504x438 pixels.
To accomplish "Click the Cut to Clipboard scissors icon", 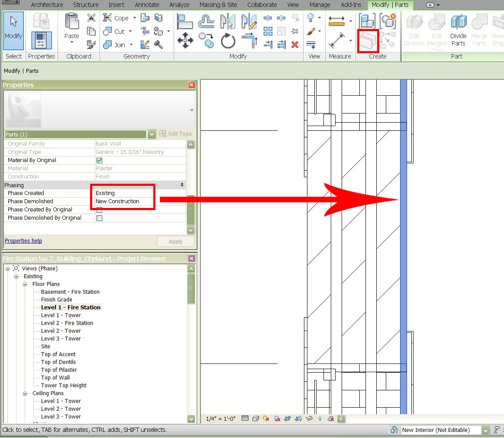I will pyautogui.click(x=91, y=18).
